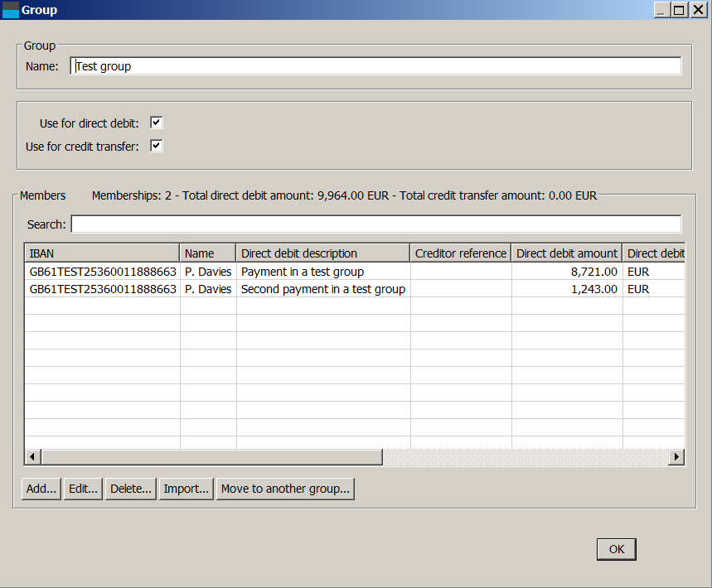Click the partially visible Direct debit column header

point(654,253)
